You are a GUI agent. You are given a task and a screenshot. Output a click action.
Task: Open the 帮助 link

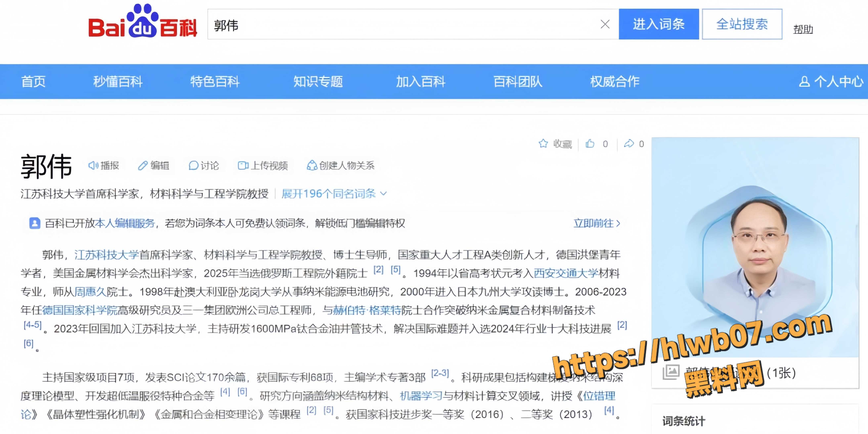pyautogui.click(x=803, y=29)
